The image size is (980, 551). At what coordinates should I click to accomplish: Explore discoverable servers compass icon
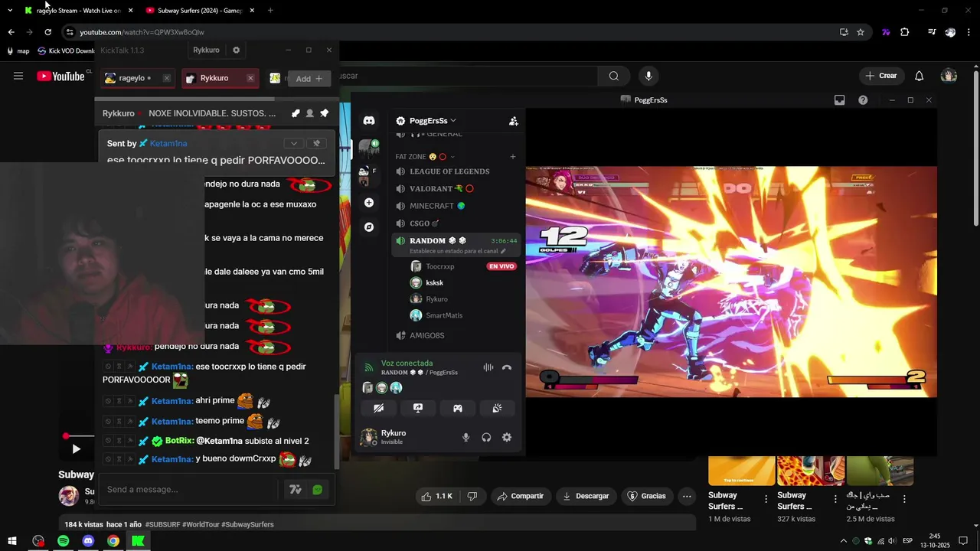(369, 227)
